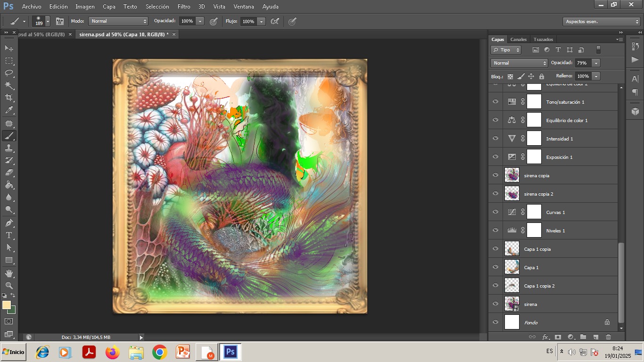Create a new layer group
644x362 pixels.
583,337
